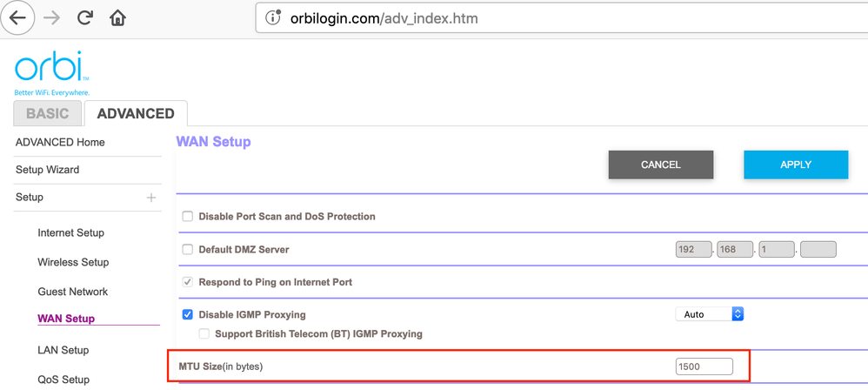
Task: Open LAN Setup in sidebar
Action: point(63,350)
